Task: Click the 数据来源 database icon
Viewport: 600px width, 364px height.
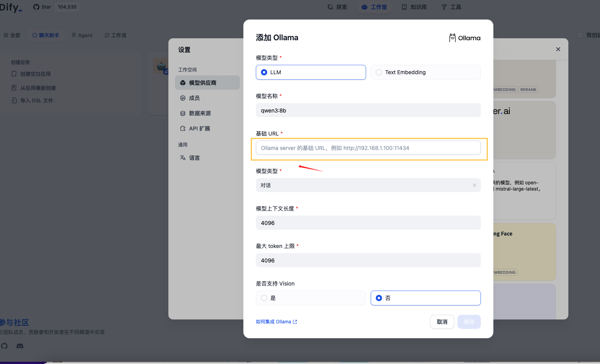Action: pos(183,113)
